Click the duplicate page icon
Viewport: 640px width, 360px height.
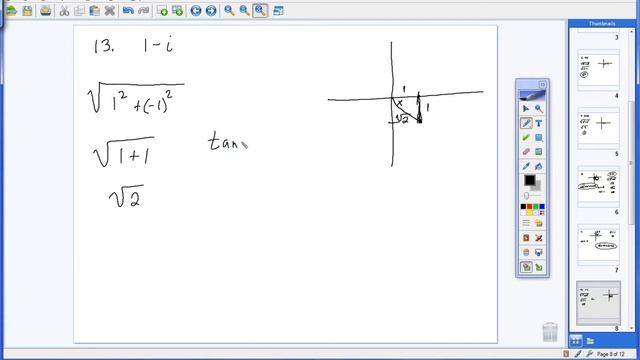177,11
